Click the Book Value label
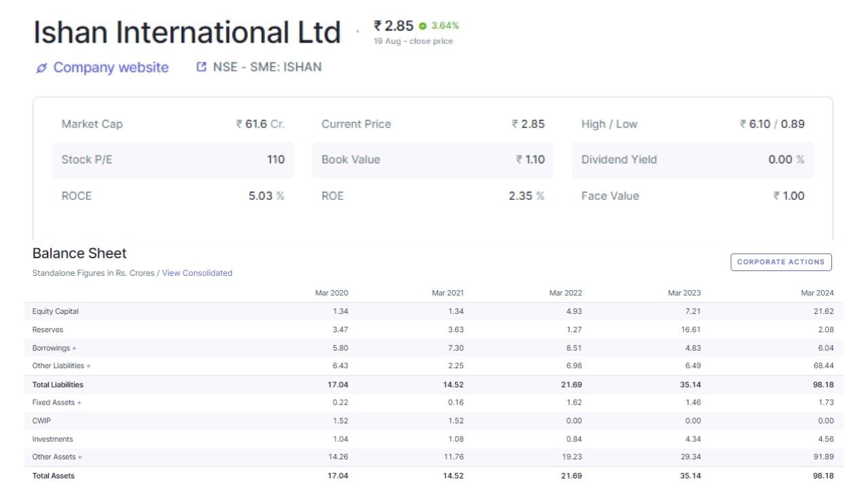 (351, 160)
